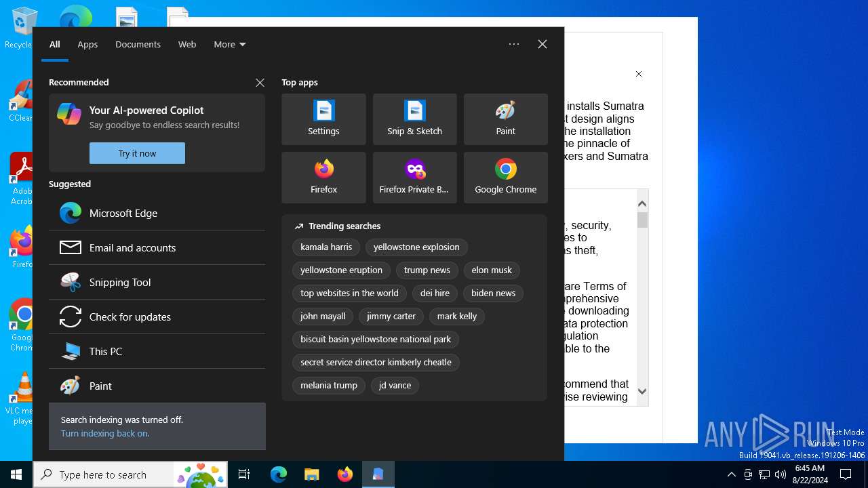The width and height of the screenshot is (868, 488).
Task: Switch to the Apps tab
Action: tap(87, 44)
